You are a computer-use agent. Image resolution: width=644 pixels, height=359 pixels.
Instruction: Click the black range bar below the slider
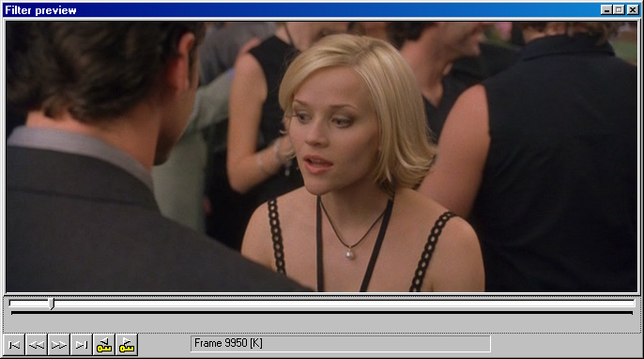(x=322, y=313)
